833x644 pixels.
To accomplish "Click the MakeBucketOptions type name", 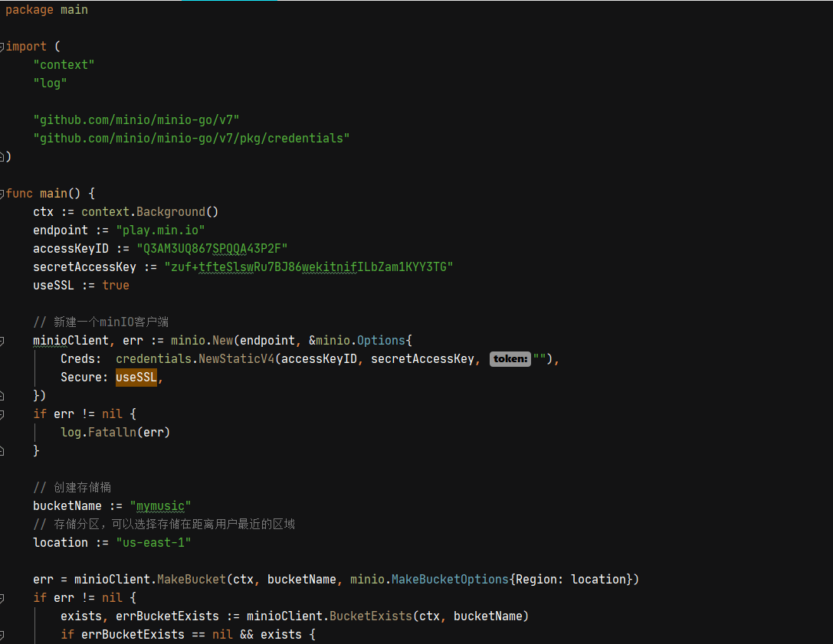I will [450, 579].
